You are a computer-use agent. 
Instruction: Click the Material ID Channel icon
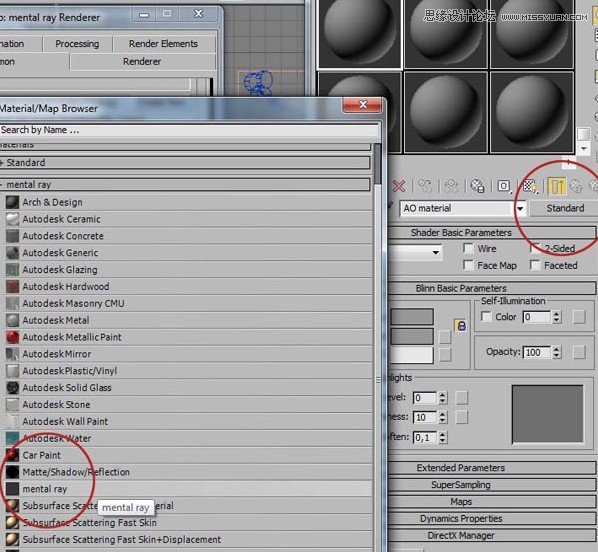click(503, 186)
